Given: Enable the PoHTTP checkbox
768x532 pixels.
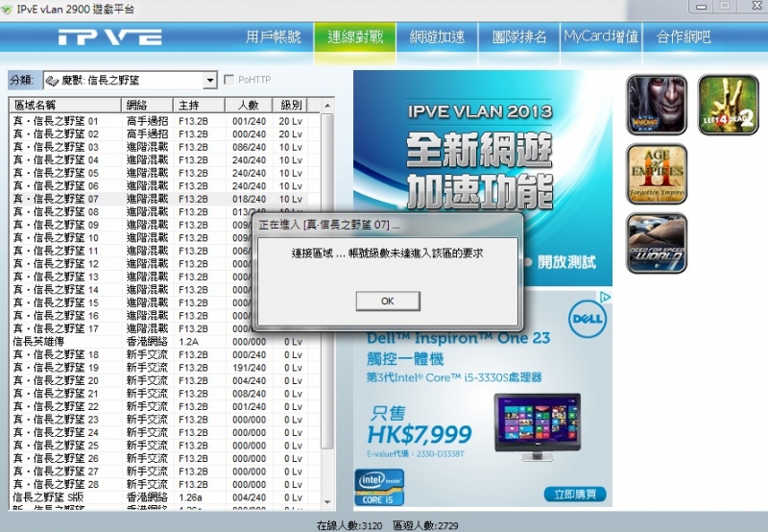Looking at the screenshot, I should tap(228, 80).
